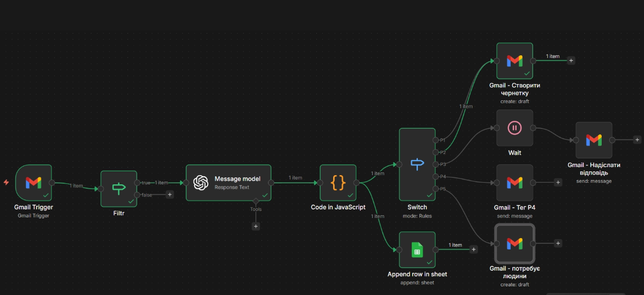Click the "Gmail - потребує людини" label

(515, 272)
